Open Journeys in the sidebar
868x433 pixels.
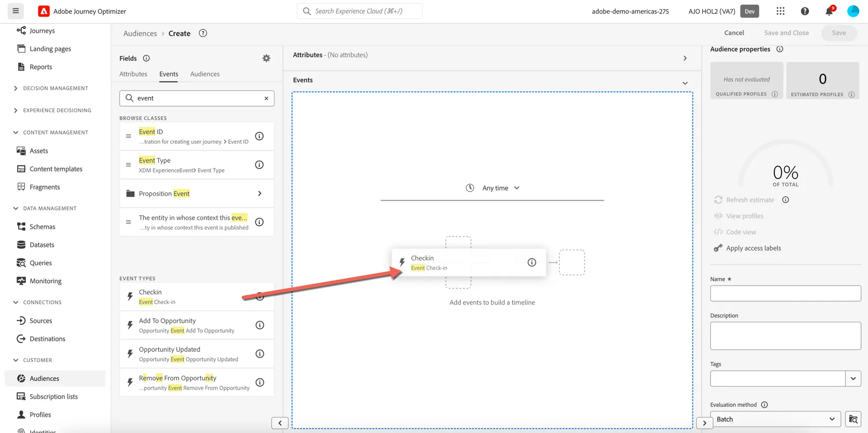pos(42,31)
